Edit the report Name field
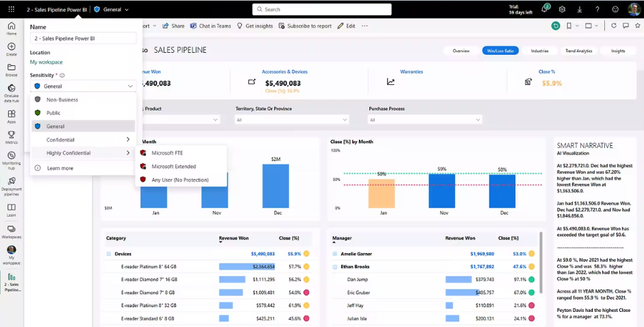Screen dimensions: 644x327 [83, 38]
